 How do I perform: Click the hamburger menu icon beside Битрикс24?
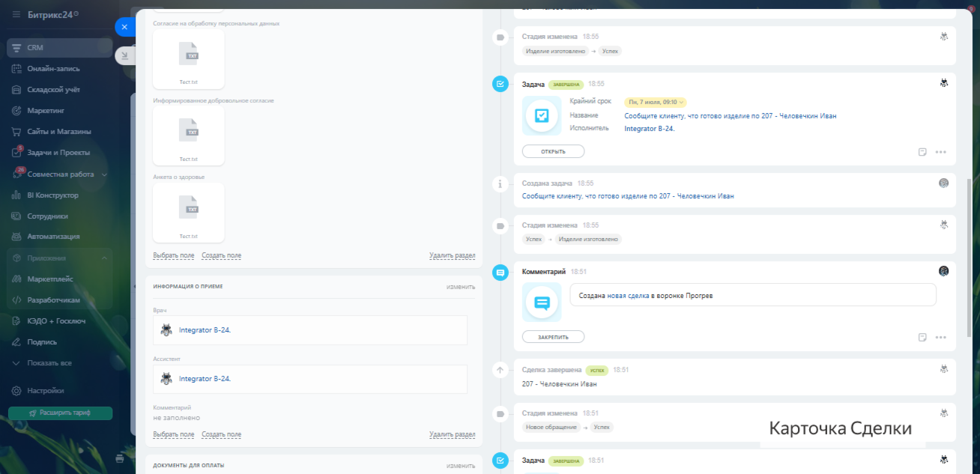(x=16, y=14)
